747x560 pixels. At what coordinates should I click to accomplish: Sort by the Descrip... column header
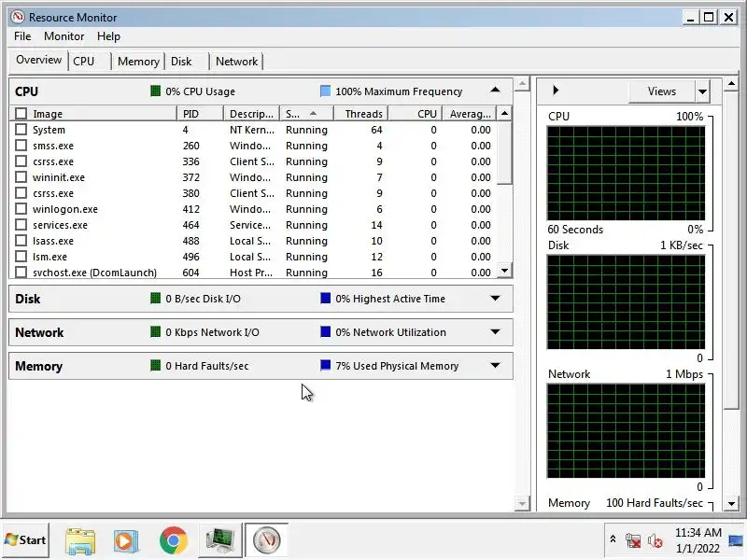click(x=251, y=113)
